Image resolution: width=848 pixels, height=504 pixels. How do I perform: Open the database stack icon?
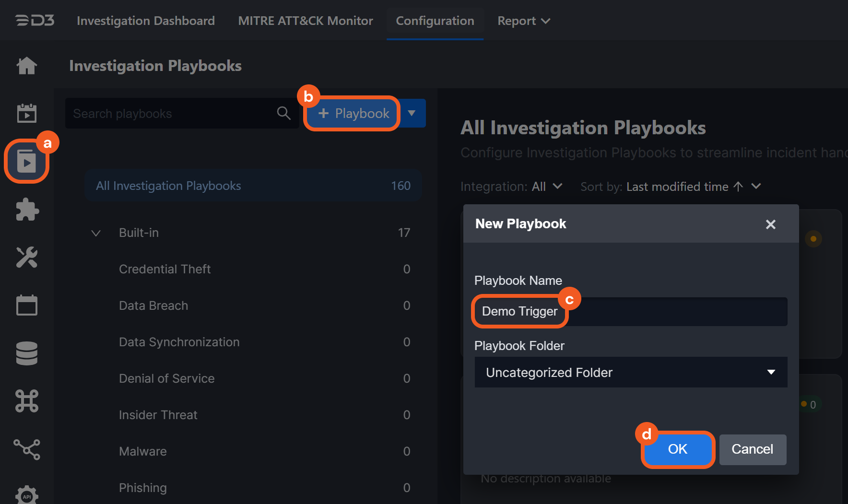tap(27, 353)
